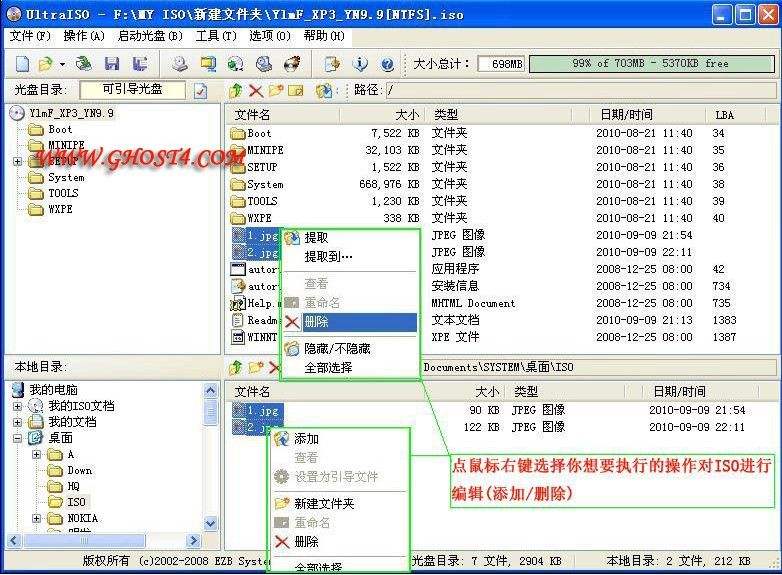Select the Boot folder in disc tree

(60, 129)
